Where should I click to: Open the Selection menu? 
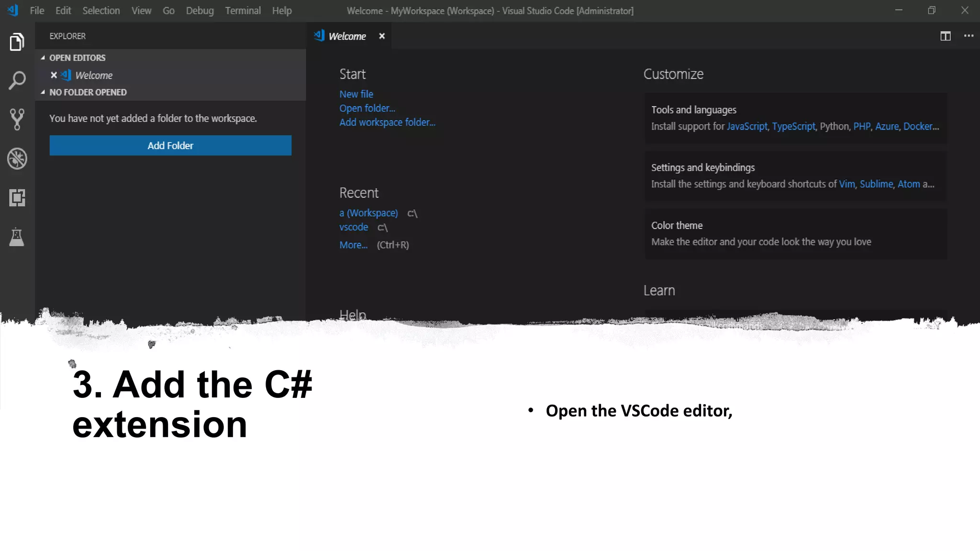(x=101, y=11)
